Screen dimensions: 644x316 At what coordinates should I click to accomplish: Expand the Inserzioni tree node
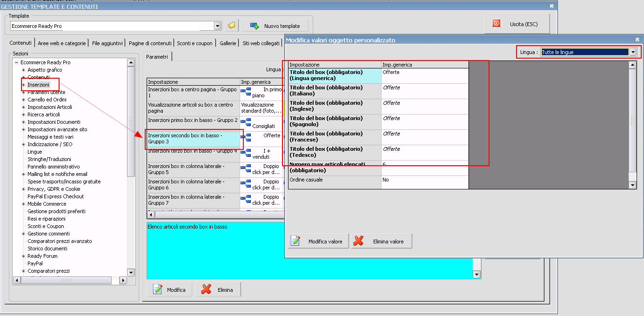pos(23,85)
